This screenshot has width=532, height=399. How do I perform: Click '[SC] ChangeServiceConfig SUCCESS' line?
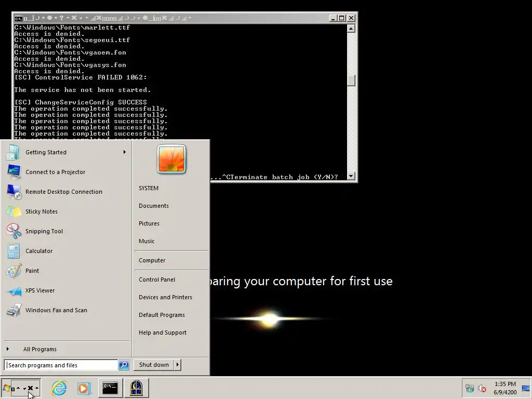click(81, 102)
